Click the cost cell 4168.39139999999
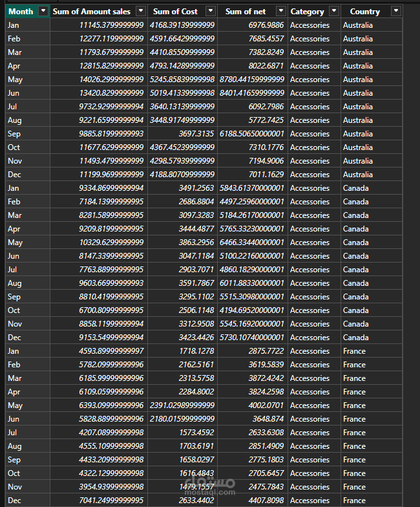Screen dimensions: 420x507 [182, 25]
